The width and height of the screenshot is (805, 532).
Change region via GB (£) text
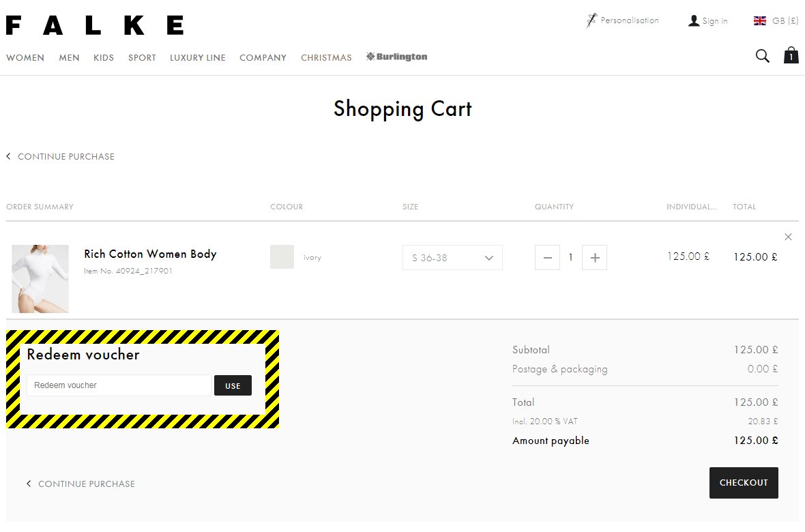[x=785, y=20]
